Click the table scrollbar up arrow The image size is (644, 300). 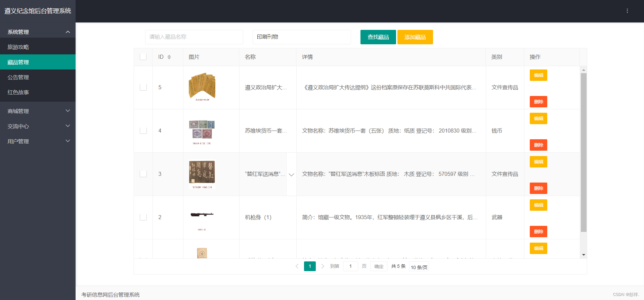(584, 70)
